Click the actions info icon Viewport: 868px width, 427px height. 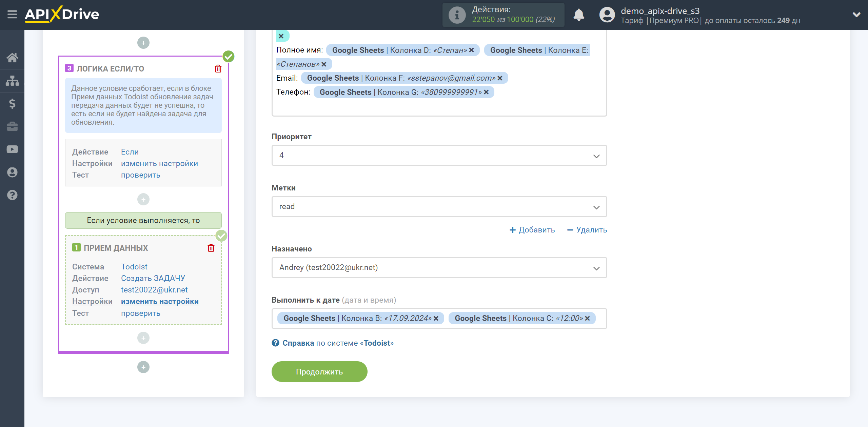[457, 15]
